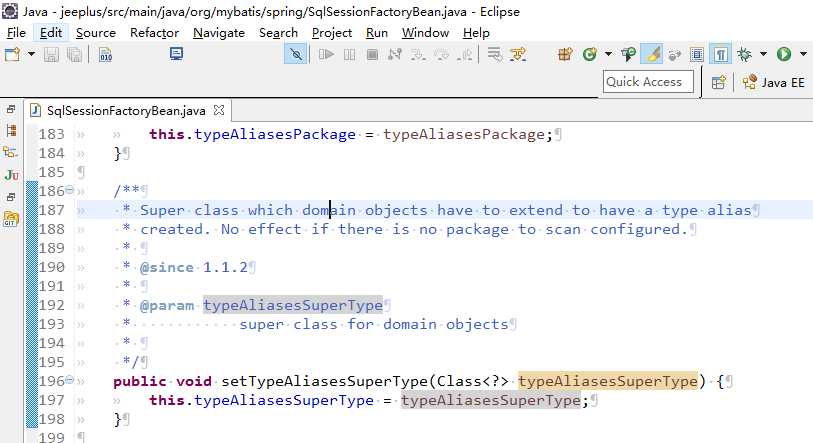The width and height of the screenshot is (813, 443).
Task: Click the Restore view icon at sidebar top
Action: coord(11,109)
